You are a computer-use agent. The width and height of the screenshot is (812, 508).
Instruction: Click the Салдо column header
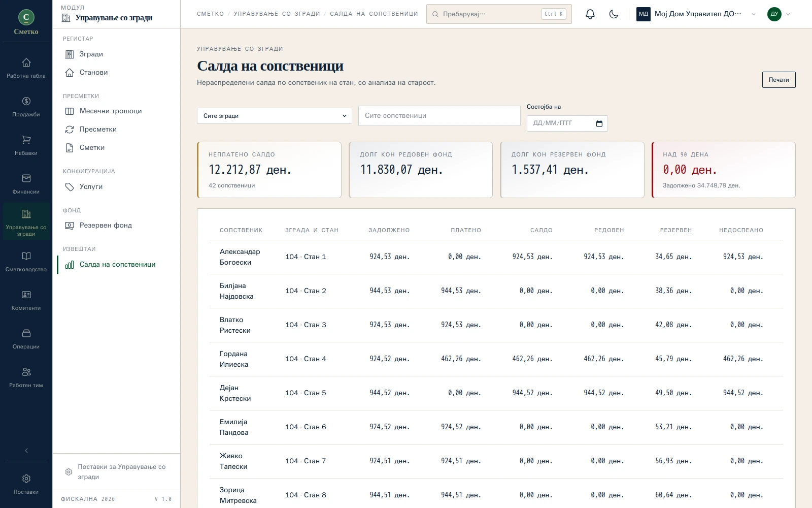(x=542, y=230)
